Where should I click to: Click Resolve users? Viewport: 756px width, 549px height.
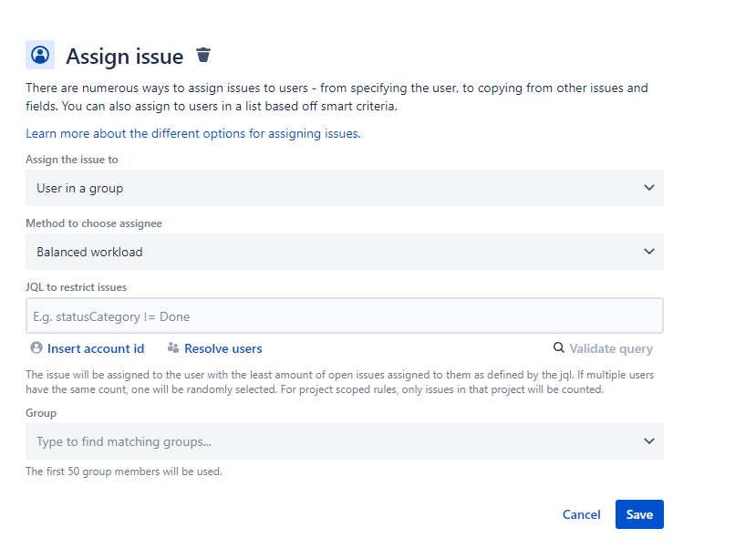tap(223, 348)
